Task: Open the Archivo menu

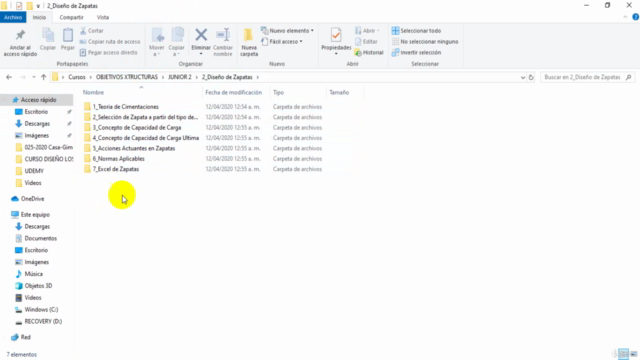Action: 13,17
